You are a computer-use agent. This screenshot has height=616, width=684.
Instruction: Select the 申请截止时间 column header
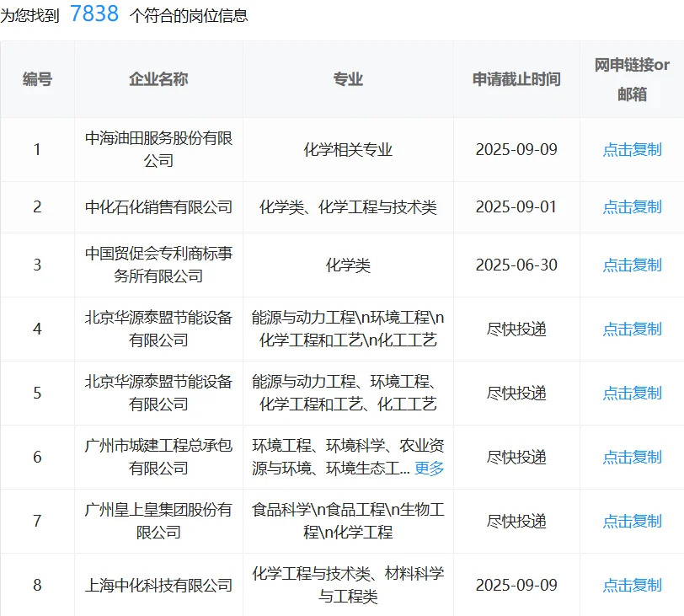coord(516,79)
